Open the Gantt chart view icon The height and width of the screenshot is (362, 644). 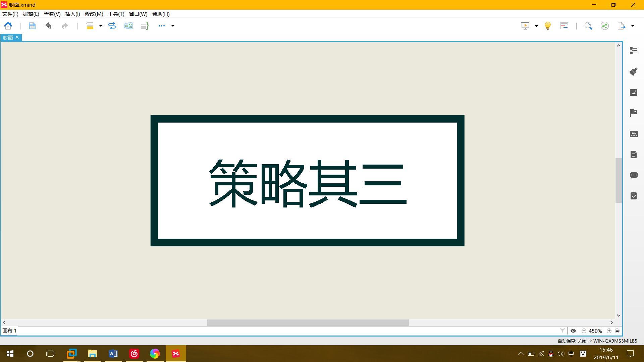point(564,26)
